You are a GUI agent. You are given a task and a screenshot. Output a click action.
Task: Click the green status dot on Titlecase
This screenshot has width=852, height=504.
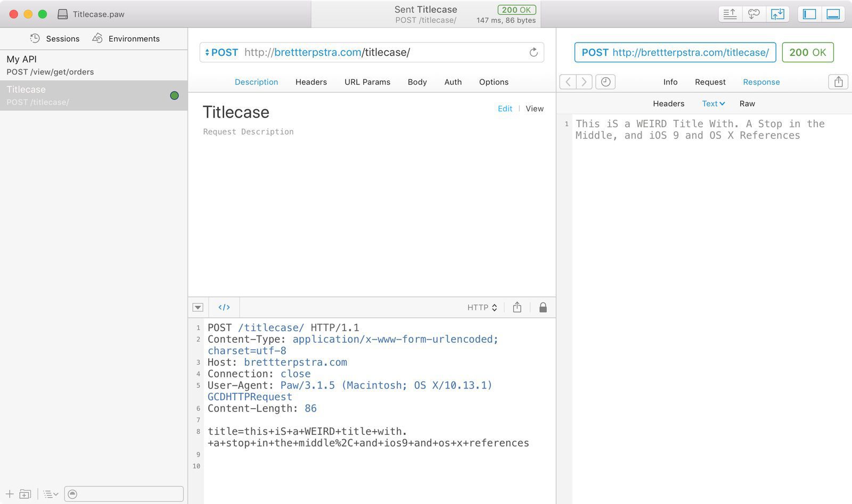coord(174,96)
